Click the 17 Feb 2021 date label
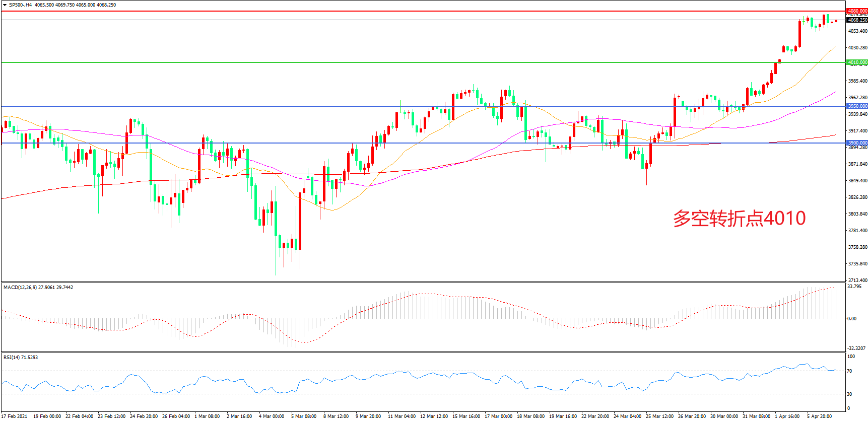This screenshot has width=868, height=422. (15, 416)
